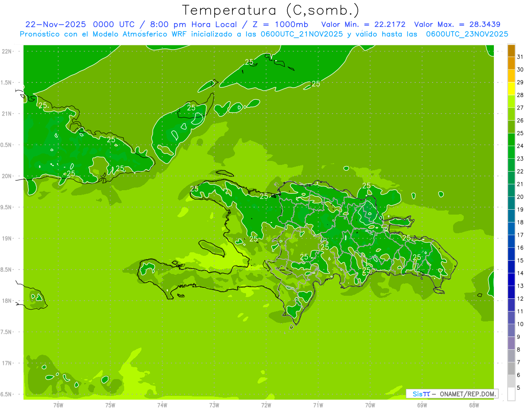Click the "18N" latitude label
532x411 pixels.
[8, 301]
